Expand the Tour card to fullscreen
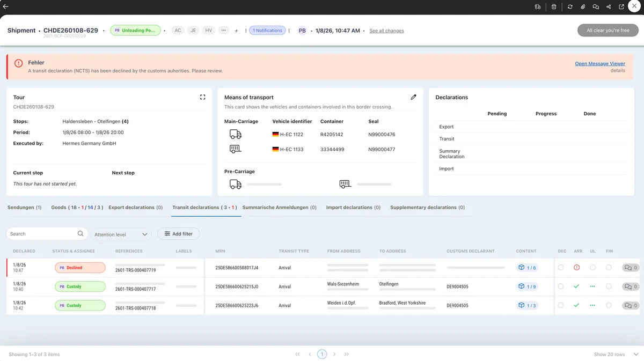Screen dimensions: 644x361 202,97
